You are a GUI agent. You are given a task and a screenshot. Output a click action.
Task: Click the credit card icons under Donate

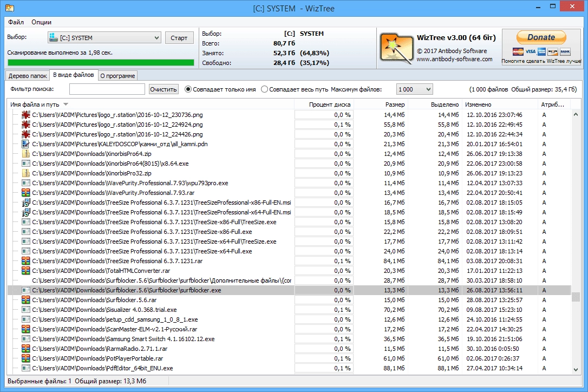(541, 51)
